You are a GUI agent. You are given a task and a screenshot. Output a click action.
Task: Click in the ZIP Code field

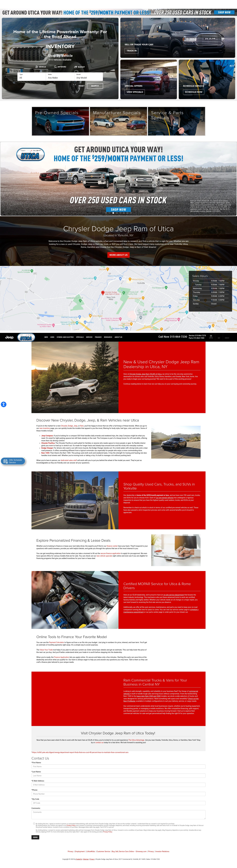coord(118,803)
